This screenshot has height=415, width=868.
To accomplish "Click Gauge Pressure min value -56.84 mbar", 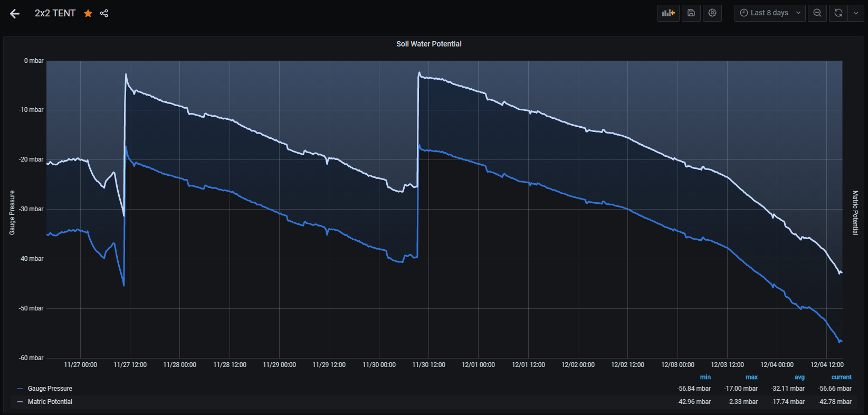I will [694, 389].
